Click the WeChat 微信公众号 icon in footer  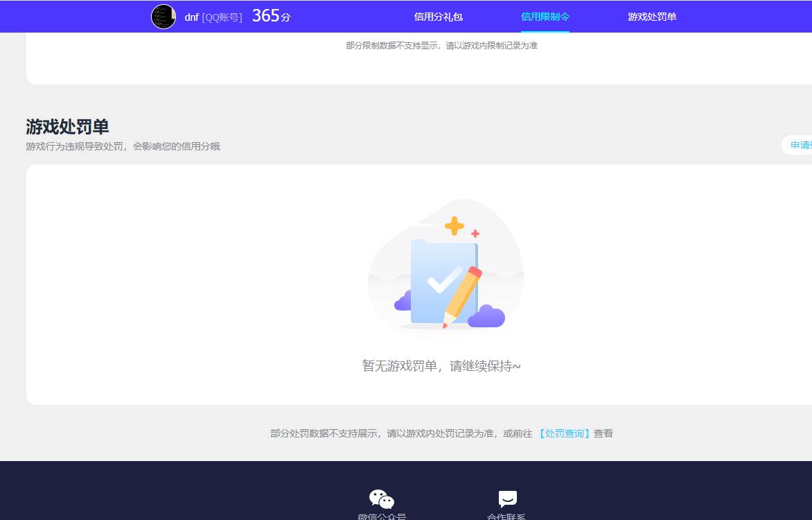point(382,499)
